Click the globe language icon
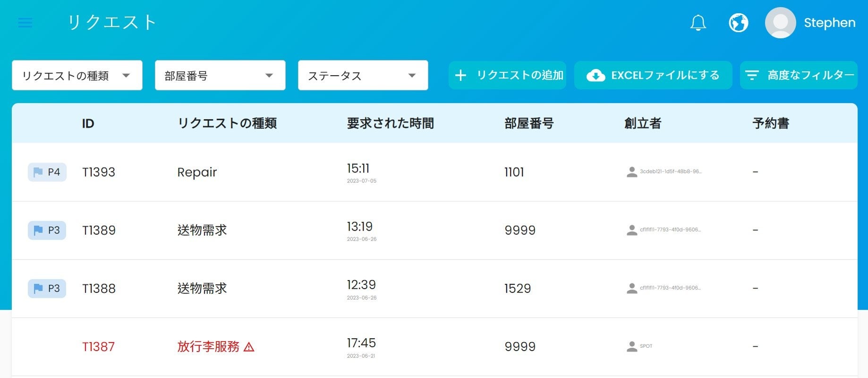This screenshot has width=868, height=378. [x=738, y=23]
